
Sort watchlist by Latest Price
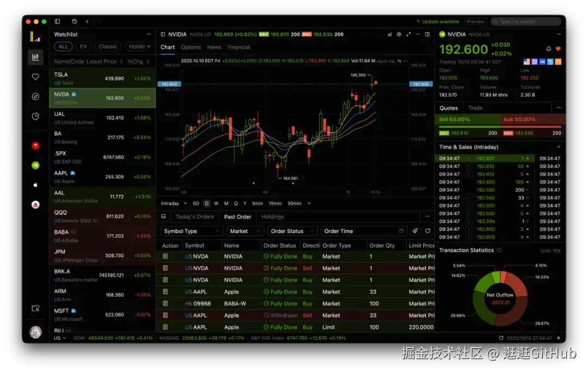[105, 61]
